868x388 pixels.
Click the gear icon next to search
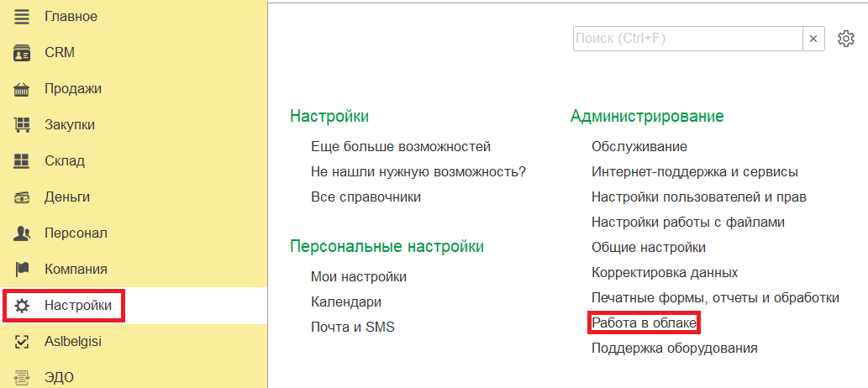(846, 39)
